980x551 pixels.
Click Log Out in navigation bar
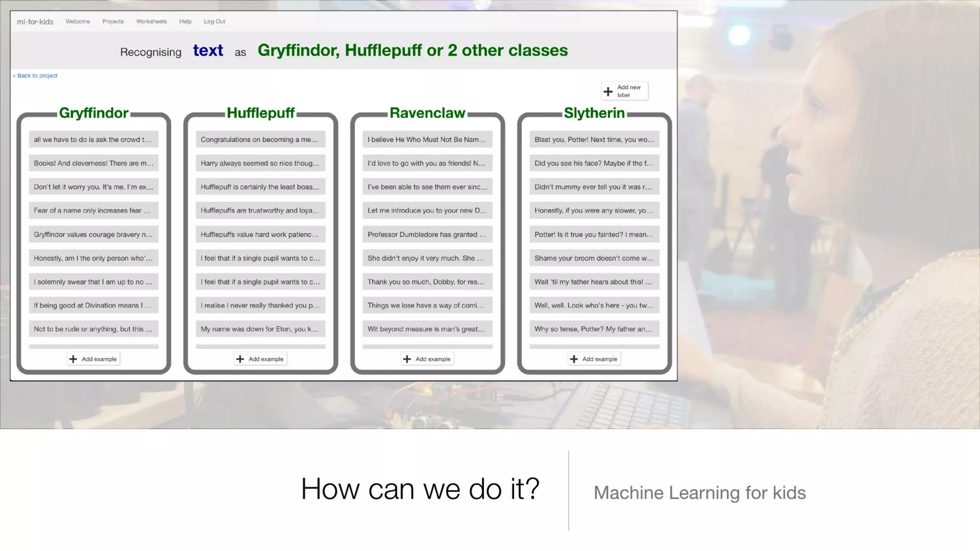[x=214, y=22]
